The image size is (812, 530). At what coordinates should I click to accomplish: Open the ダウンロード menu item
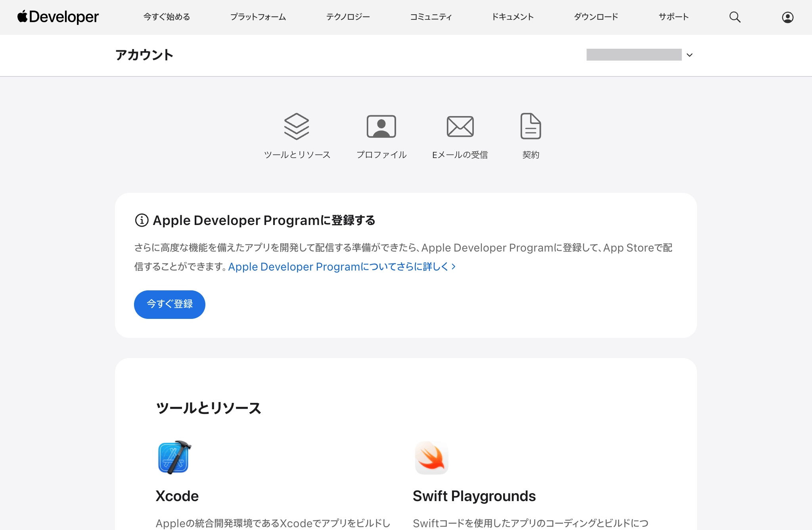[596, 17]
